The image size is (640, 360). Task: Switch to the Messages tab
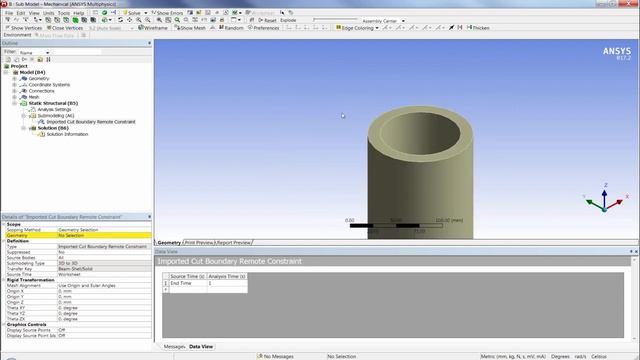174,347
